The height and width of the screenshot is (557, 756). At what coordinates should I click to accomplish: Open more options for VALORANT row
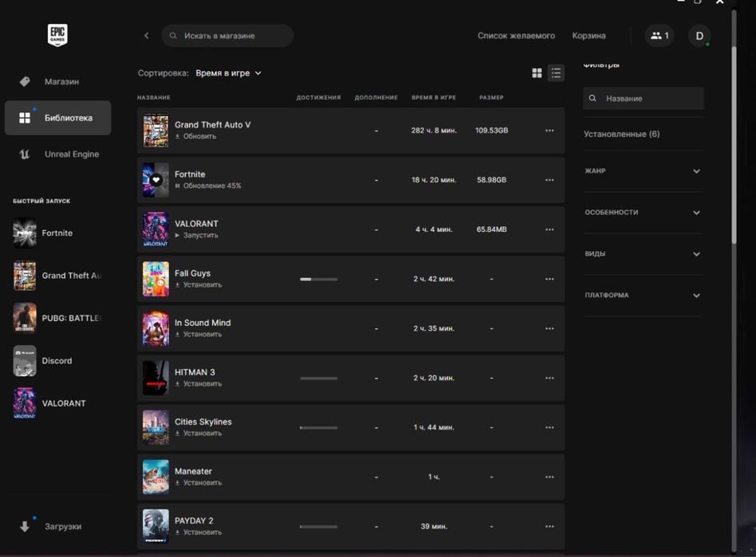tap(549, 229)
